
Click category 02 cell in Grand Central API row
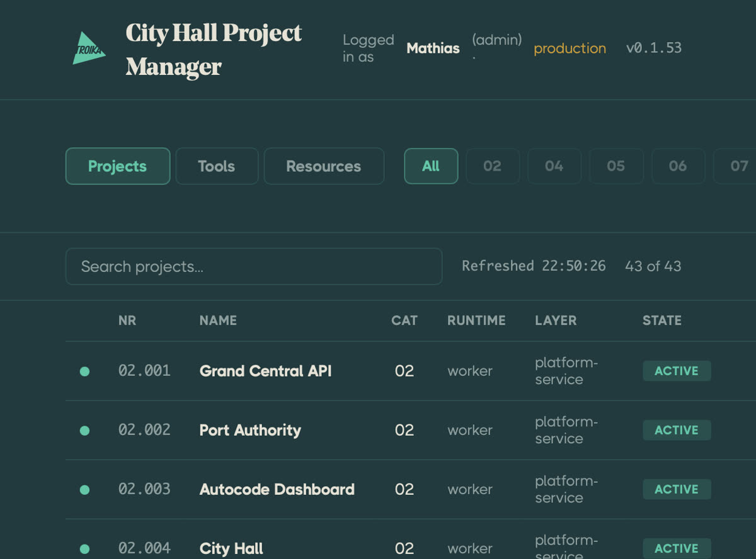(x=404, y=371)
